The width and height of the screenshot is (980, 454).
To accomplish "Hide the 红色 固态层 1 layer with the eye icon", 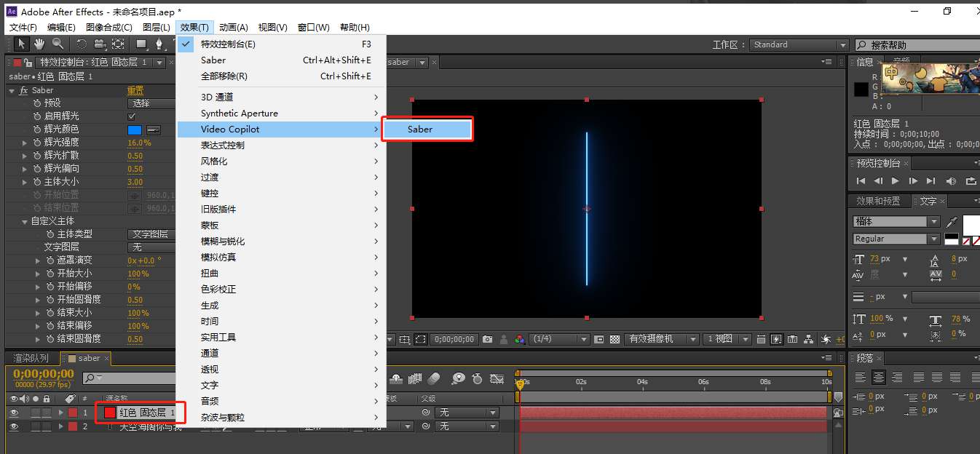I will pos(14,413).
